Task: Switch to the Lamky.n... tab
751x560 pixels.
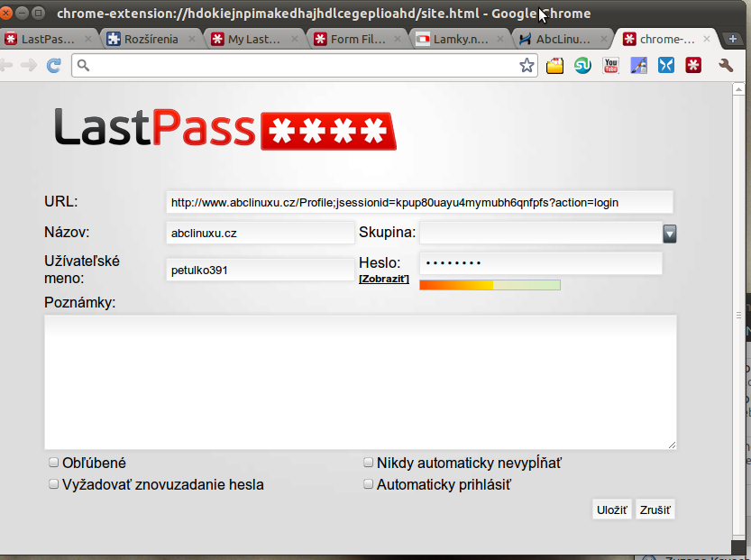Action: coord(459,39)
